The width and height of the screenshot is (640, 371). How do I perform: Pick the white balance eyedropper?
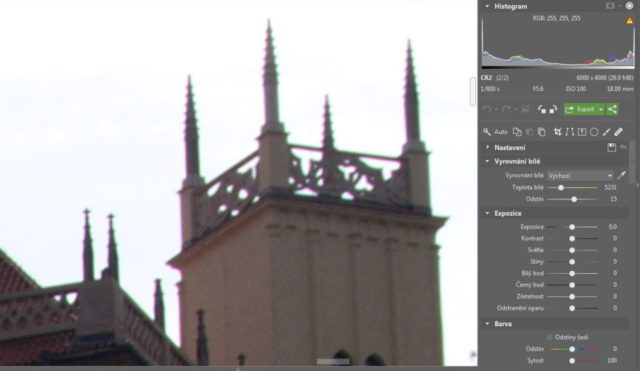coord(621,176)
